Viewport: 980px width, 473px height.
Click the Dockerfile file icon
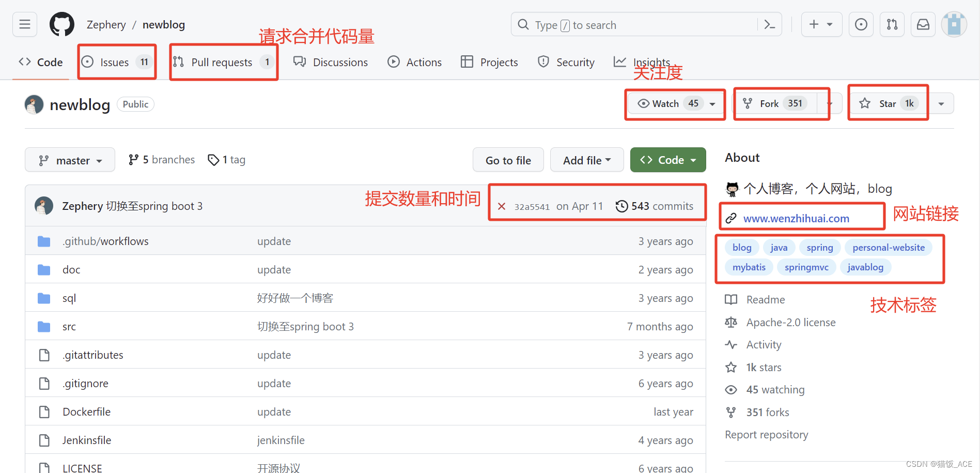coord(44,412)
